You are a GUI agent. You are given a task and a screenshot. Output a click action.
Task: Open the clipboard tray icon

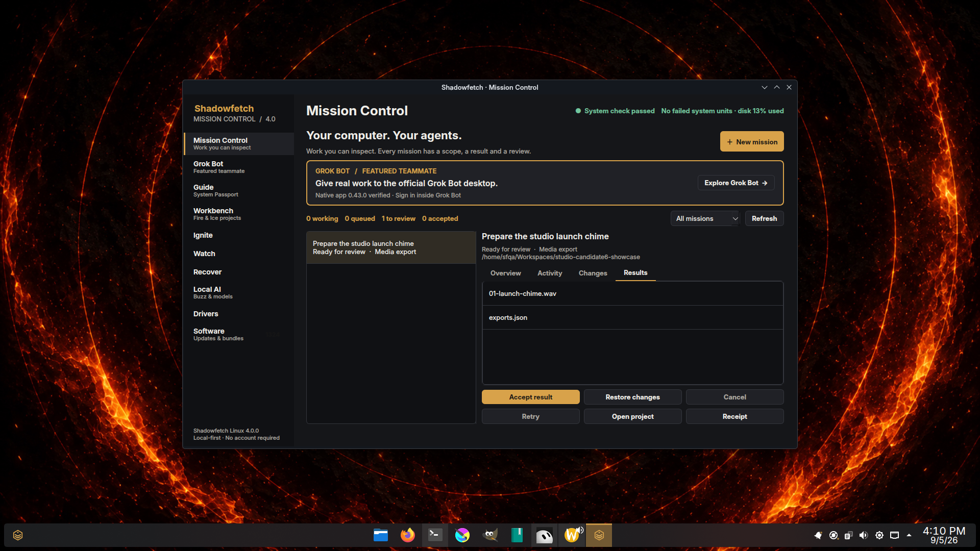848,535
